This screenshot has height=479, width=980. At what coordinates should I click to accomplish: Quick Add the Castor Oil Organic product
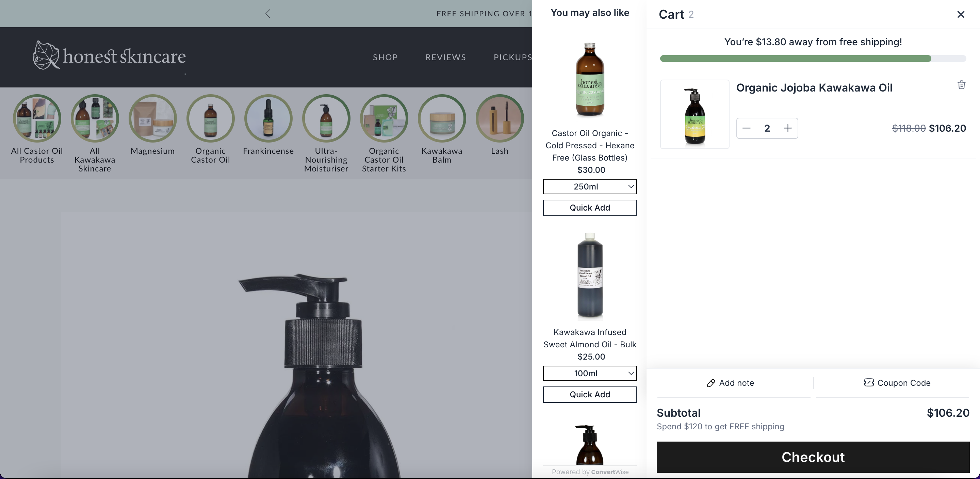pos(590,208)
